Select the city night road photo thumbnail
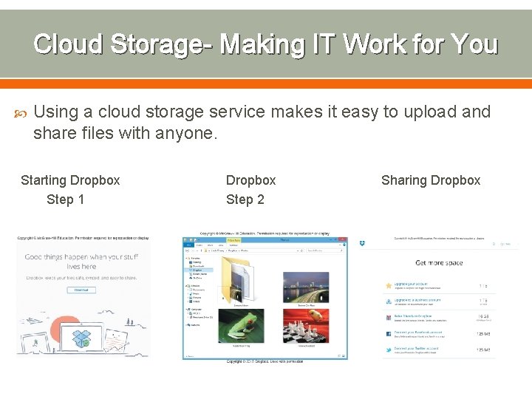This screenshot has width=532, height=399. [x=306, y=287]
